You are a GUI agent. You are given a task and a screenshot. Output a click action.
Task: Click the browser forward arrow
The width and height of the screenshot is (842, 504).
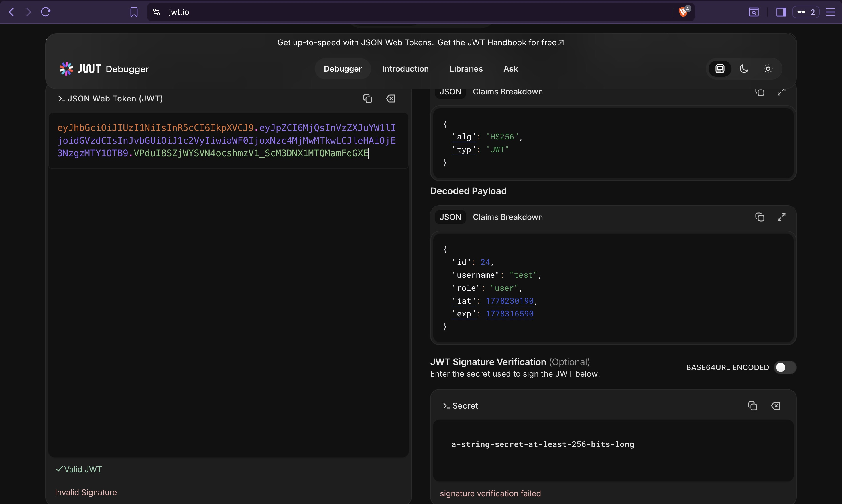click(29, 12)
